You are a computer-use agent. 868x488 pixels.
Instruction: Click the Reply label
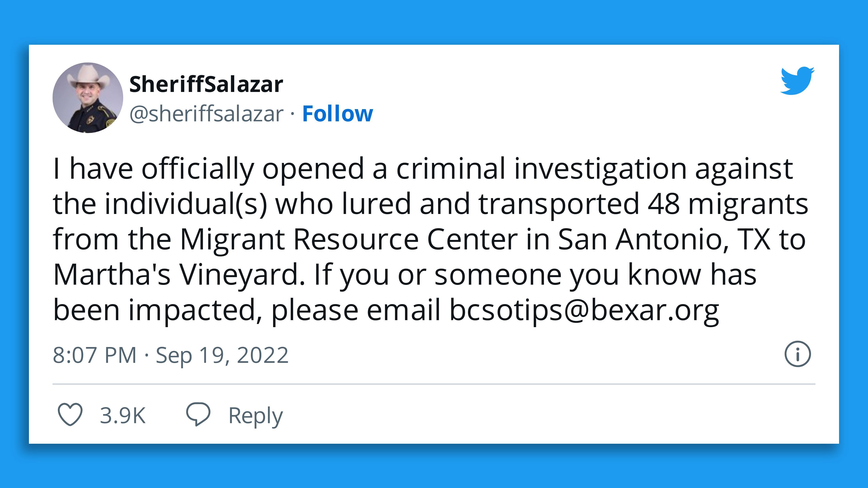(x=256, y=416)
